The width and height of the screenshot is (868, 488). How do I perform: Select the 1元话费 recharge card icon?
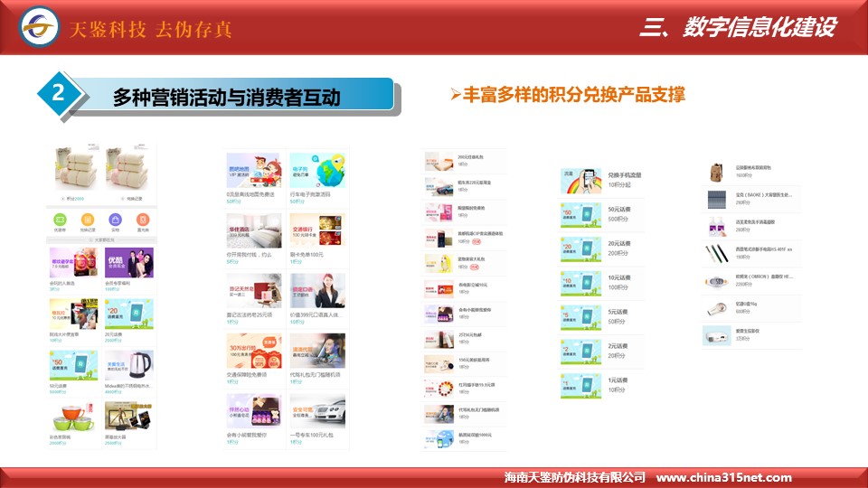click(580, 385)
